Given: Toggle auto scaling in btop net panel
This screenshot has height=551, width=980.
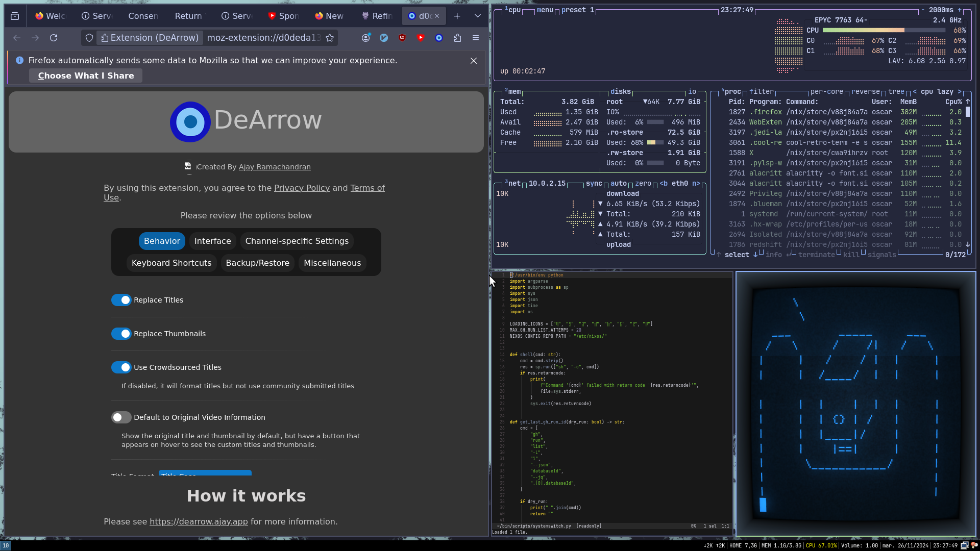Looking at the screenshot, I should pos(619,184).
